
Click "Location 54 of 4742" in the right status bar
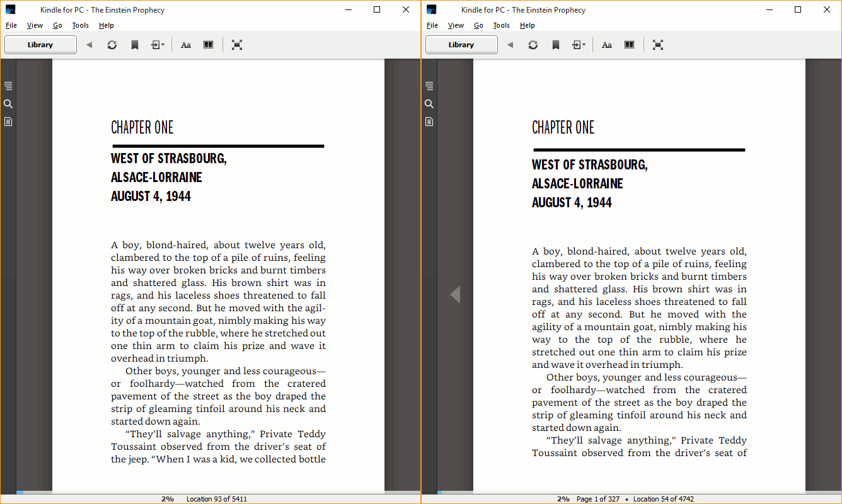tap(664, 499)
